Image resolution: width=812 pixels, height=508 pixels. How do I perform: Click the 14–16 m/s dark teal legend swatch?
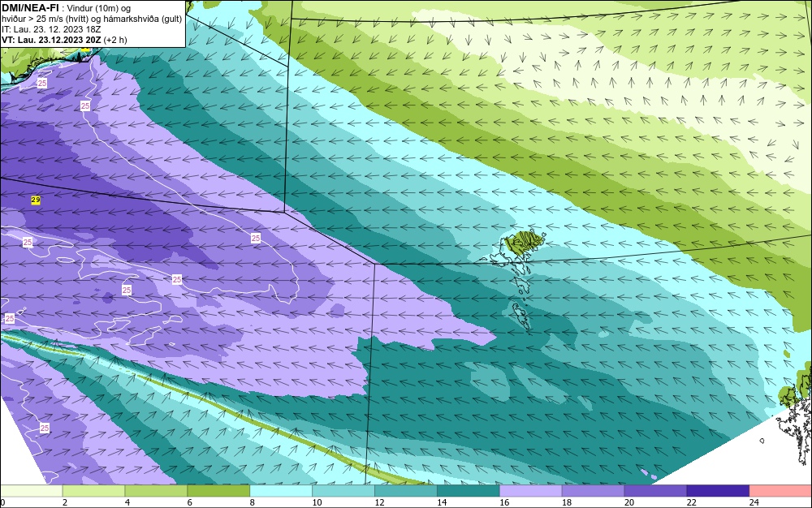tap(469, 491)
